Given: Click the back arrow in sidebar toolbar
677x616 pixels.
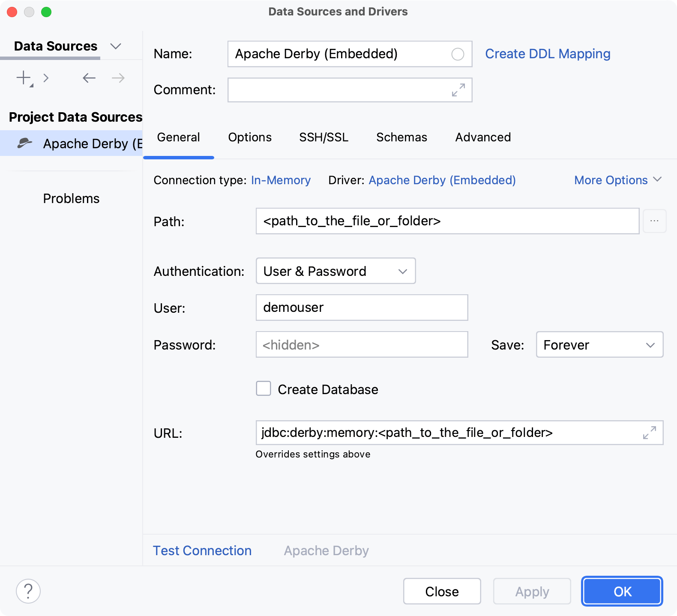Looking at the screenshot, I should tap(89, 78).
